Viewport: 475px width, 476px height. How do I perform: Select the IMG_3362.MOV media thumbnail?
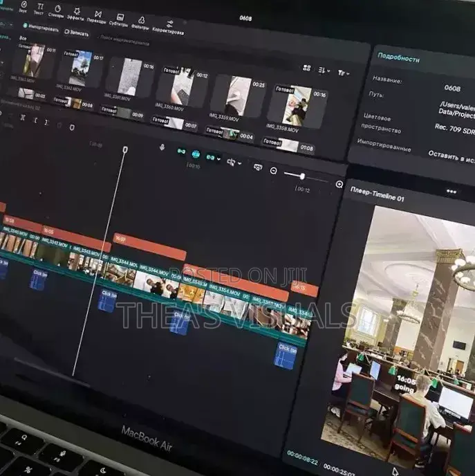[x=80, y=68]
